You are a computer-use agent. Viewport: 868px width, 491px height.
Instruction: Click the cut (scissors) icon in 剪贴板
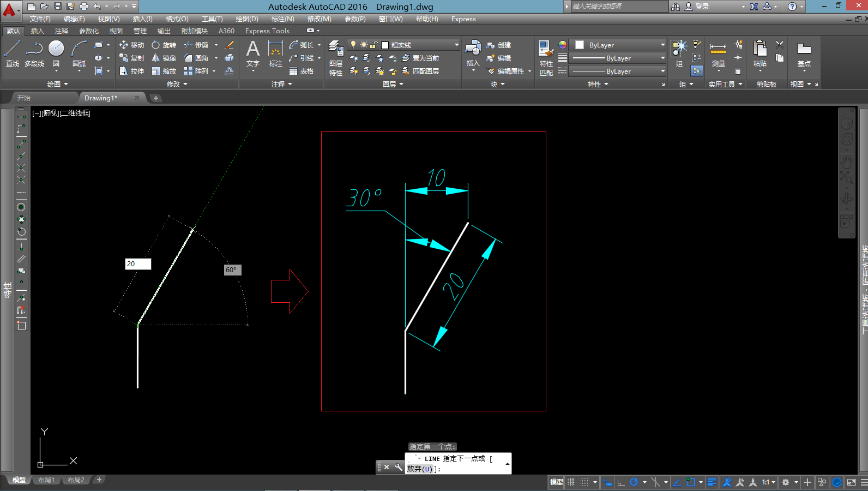coord(780,45)
